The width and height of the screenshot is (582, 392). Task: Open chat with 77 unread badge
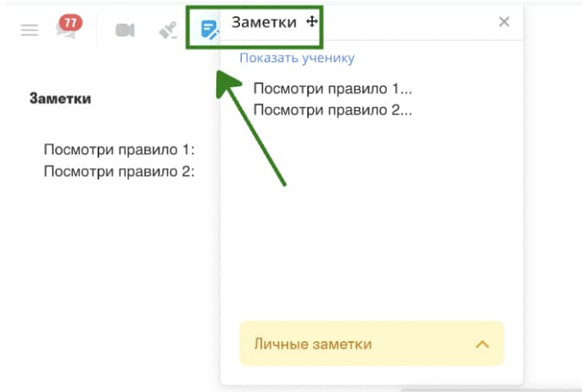(68, 27)
